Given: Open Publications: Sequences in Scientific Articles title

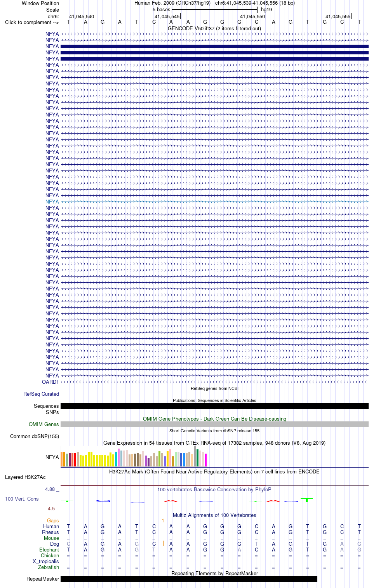Looking at the screenshot, I should point(214,400).
